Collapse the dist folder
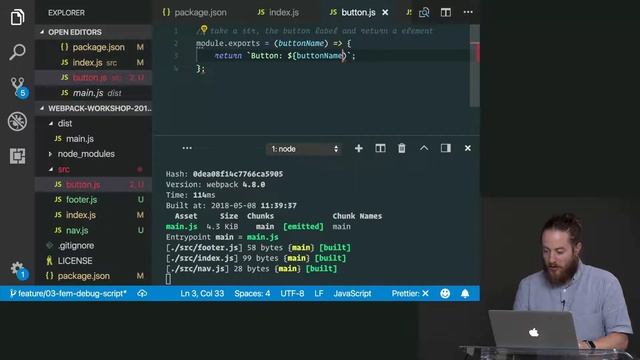Viewport: 640px width, 360px height. (x=93, y=123)
